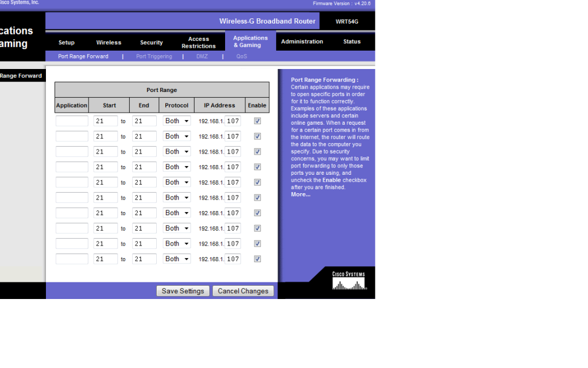This screenshot has width=588, height=368.
Task: Click the More... help link
Action: point(300,194)
